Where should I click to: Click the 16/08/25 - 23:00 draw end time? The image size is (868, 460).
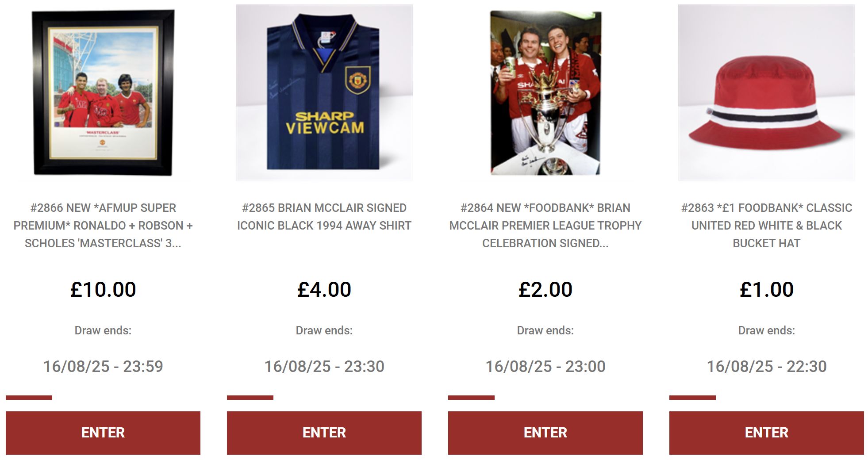coord(545,366)
